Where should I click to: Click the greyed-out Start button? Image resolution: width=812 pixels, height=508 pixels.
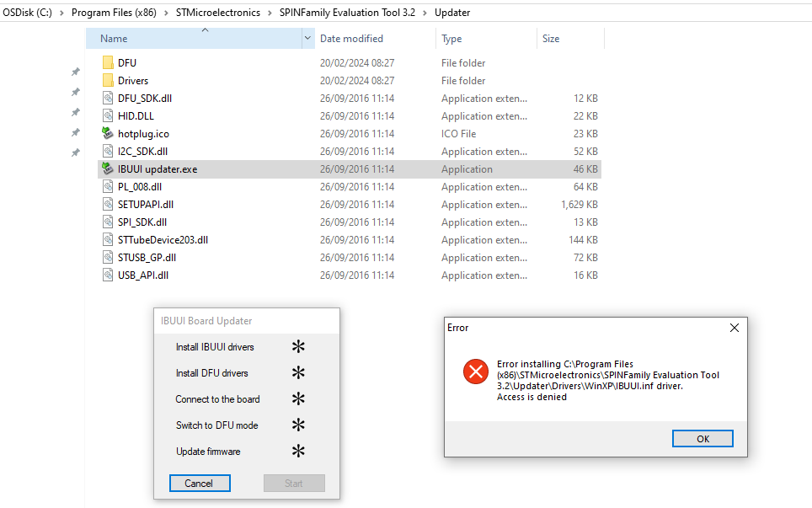pos(294,483)
